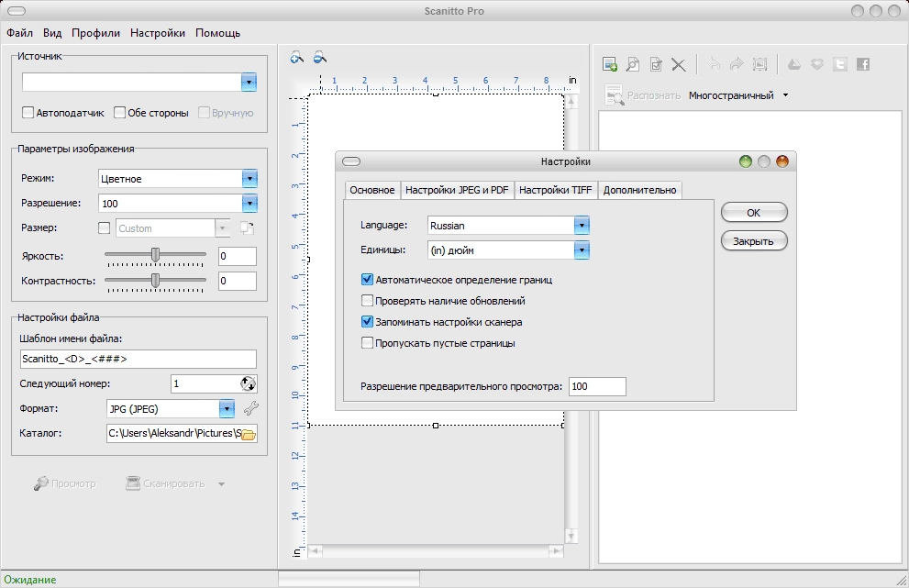The height and width of the screenshot is (588, 909).
Task: Share via the Facebook icon
Action: tap(863, 64)
